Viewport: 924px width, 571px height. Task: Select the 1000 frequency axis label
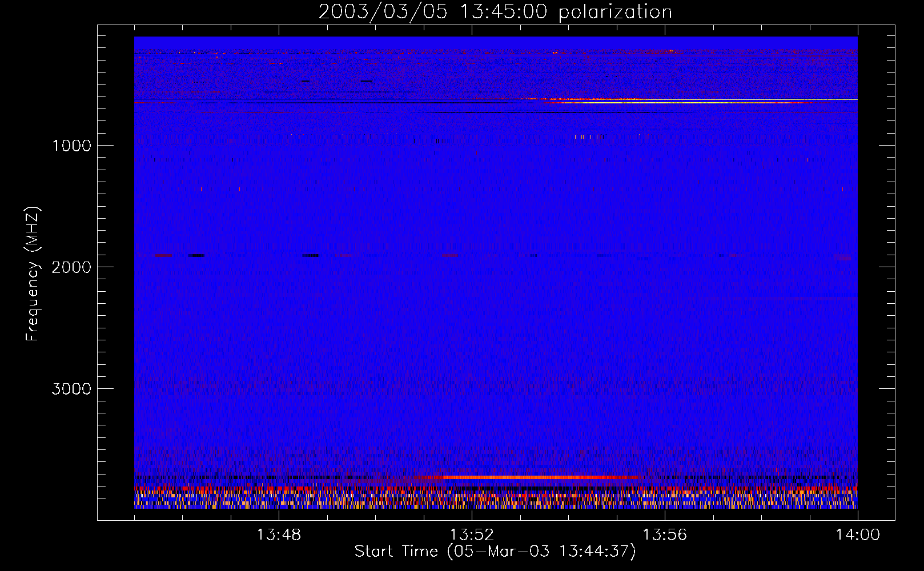coord(71,146)
